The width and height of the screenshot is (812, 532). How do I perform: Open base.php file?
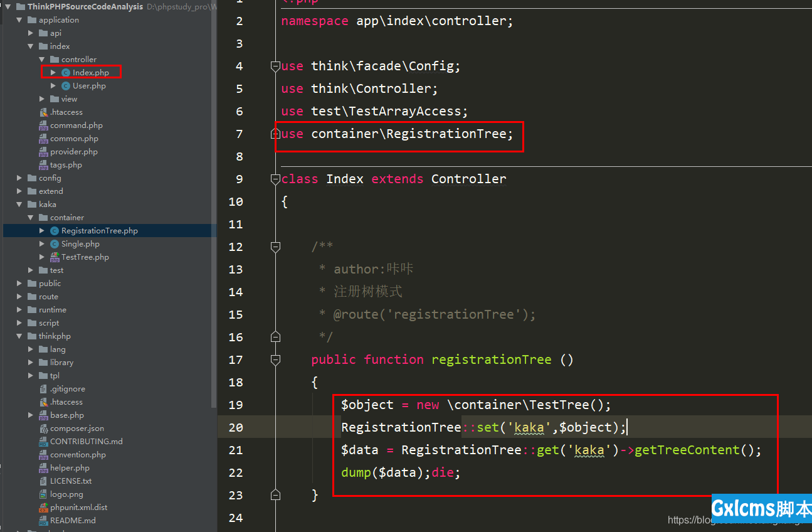pos(67,415)
